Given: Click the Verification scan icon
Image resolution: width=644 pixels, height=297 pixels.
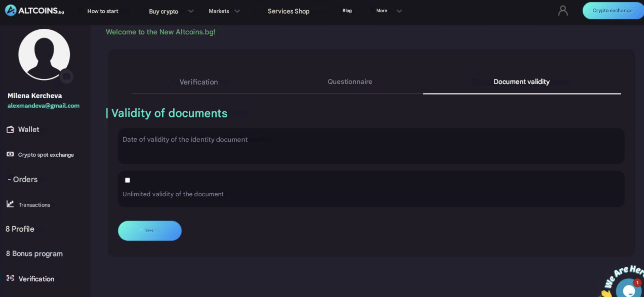Looking at the screenshot, I should pyautogui.click(x=10, y=278).
